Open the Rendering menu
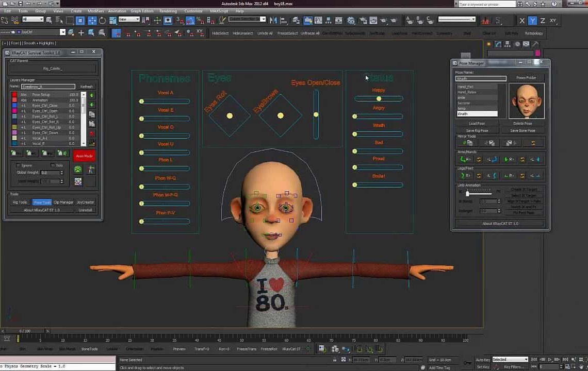The width and height of the screenshot is (588, 371). click(x=168, y=11)
